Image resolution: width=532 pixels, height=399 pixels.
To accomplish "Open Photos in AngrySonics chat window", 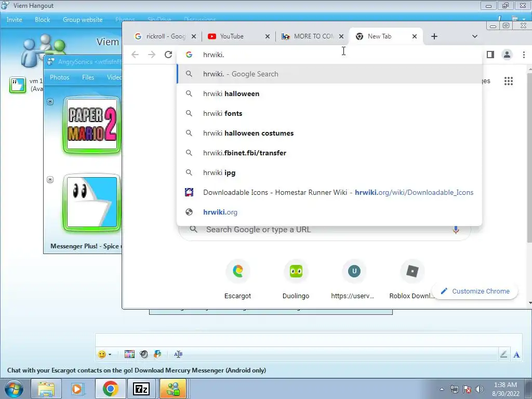I will tap(59, 77).
